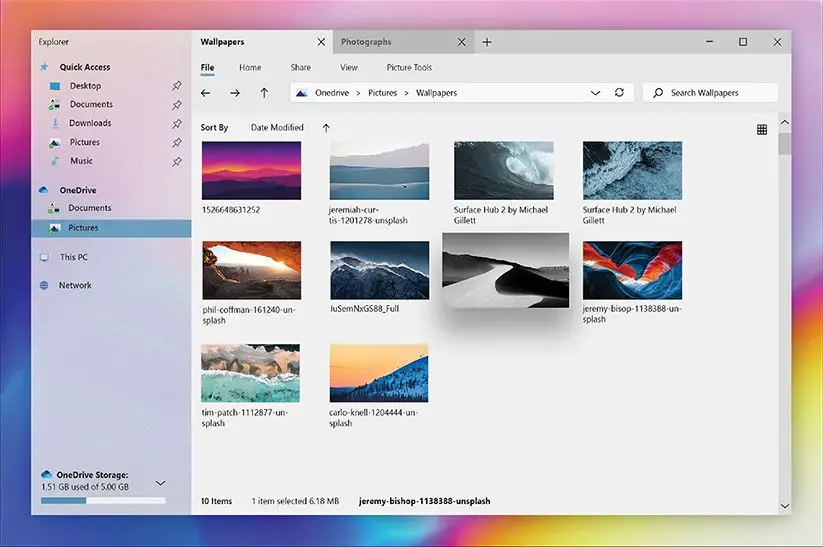Screen dimensions: 823x547
Task: Open the Share ribbon tab
Action: 301,67
